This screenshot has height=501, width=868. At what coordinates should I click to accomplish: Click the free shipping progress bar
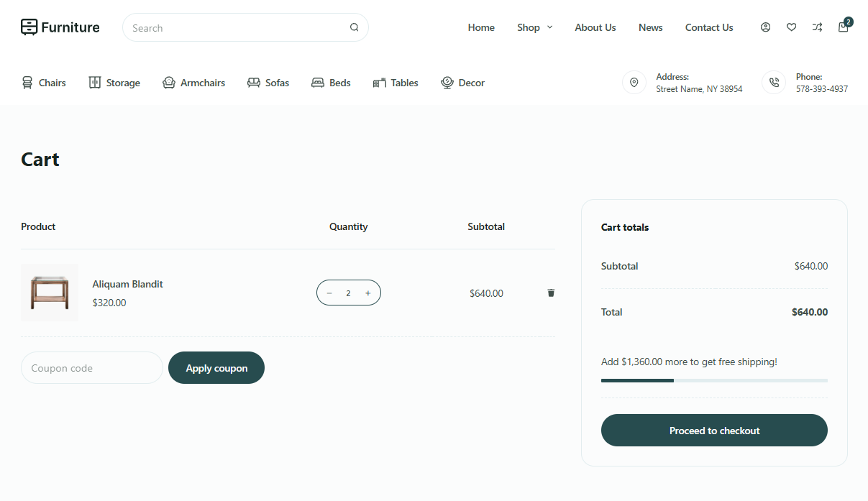[714, 380]
